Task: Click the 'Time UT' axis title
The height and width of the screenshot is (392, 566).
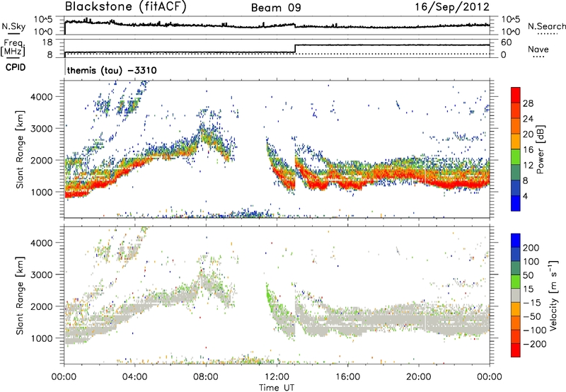Action: (277, 387)
